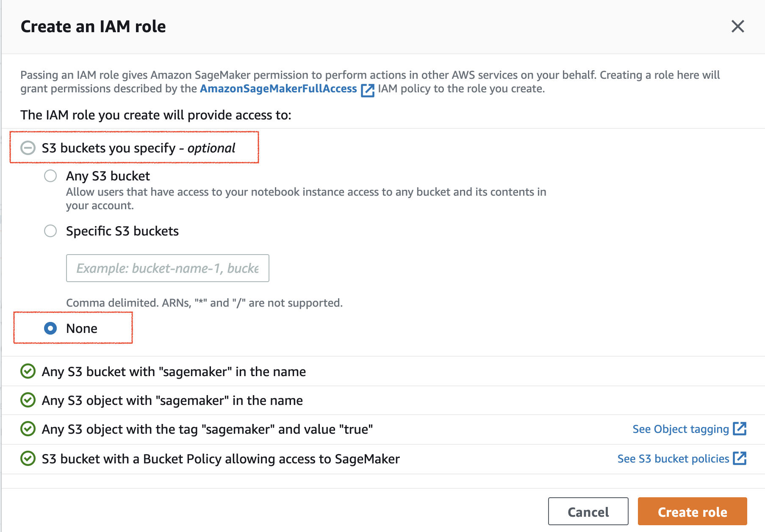The image size is (765, 532).
Task: Click the external link icon next to See Object tagging
Action: click(740, 429)
